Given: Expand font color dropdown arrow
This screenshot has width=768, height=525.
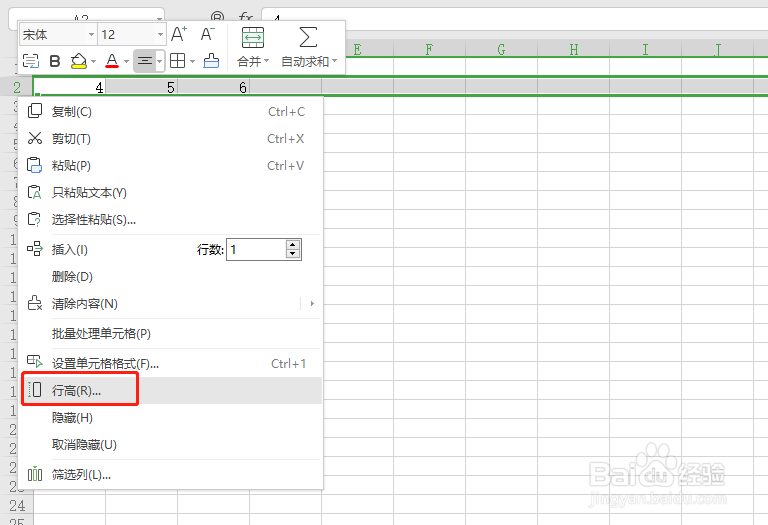Looking at the screenshot, I should (x=126, y=62).
